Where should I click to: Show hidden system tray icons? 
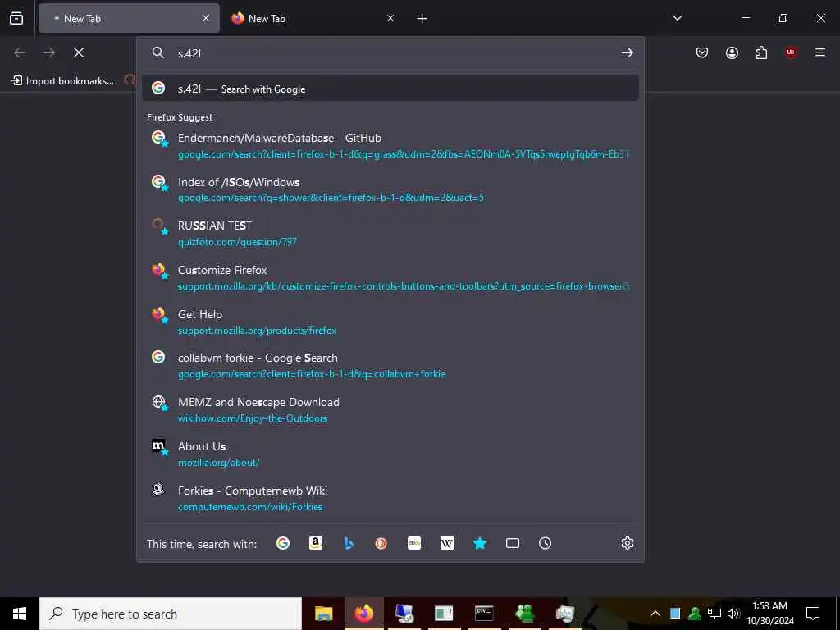point(655,614)
